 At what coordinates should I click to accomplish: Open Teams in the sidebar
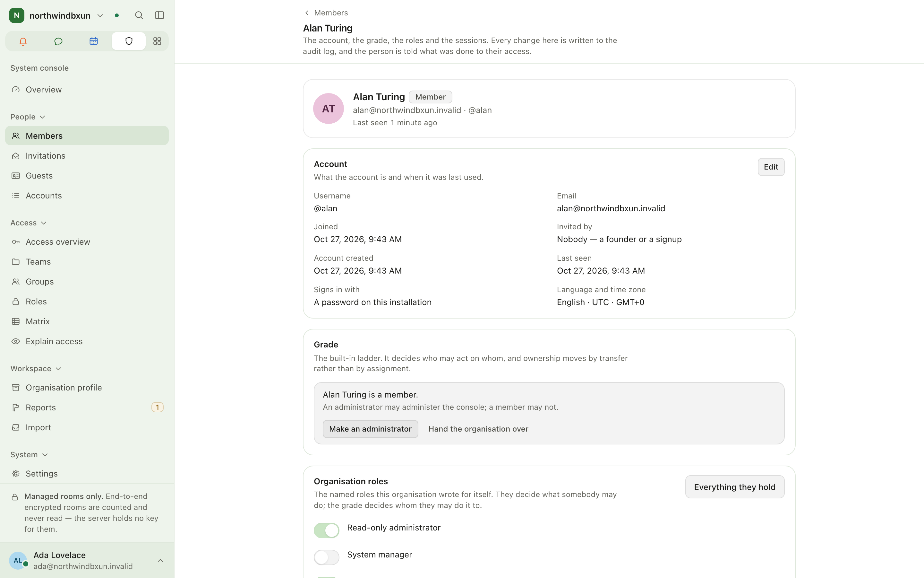(x=87, y=262)
